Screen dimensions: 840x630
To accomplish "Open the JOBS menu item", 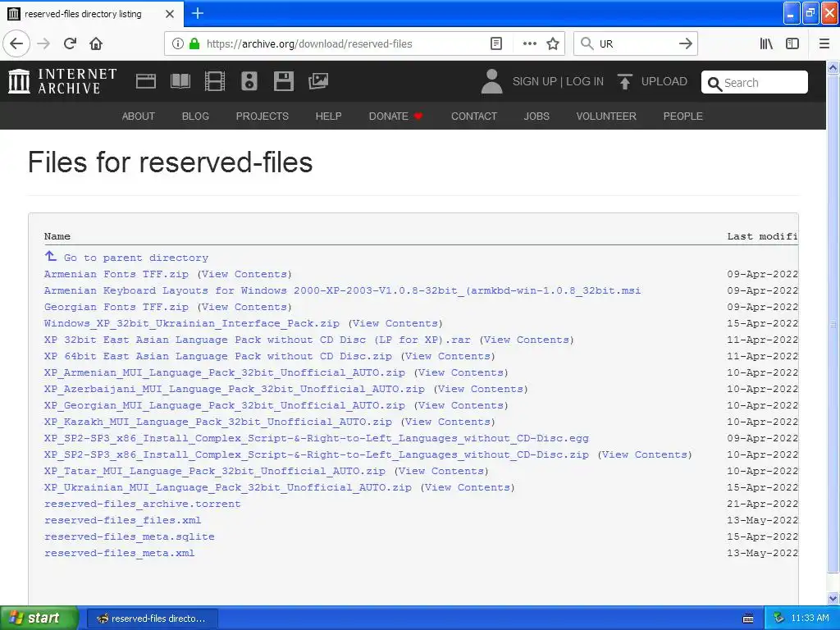I will tap(536, 116).
